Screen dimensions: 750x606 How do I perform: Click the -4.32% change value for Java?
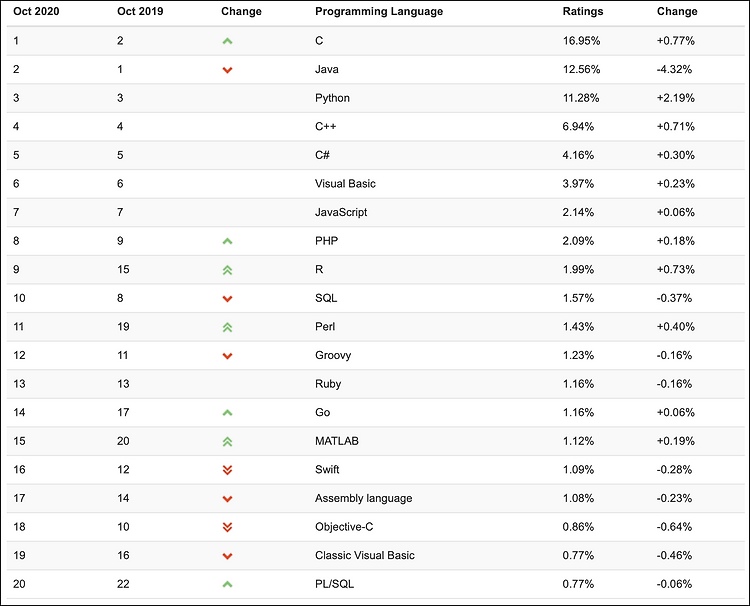point(674,69)
